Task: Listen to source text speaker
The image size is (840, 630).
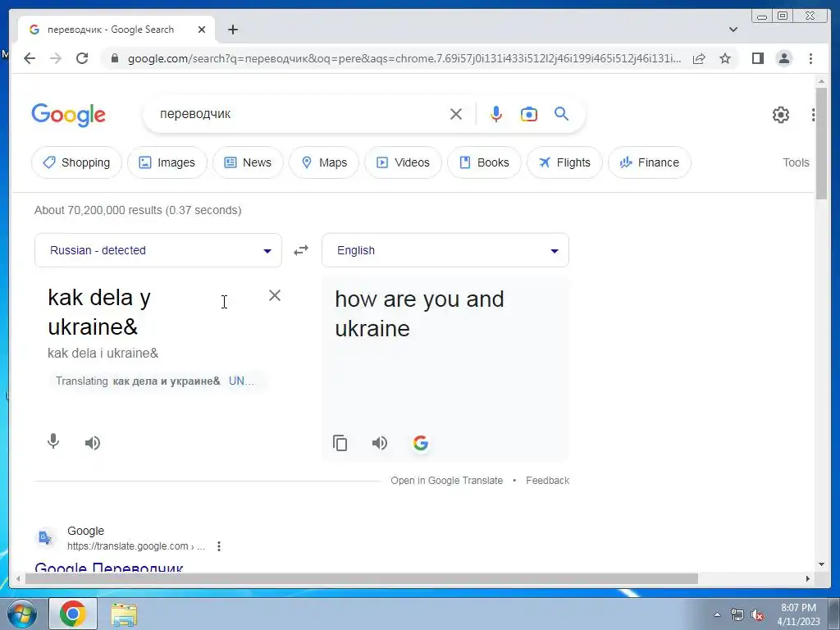Action: tap(93, 442)
